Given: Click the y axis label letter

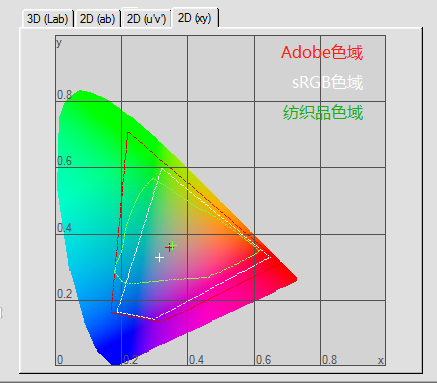Looking at the screenshot, I should pos(59,43).
